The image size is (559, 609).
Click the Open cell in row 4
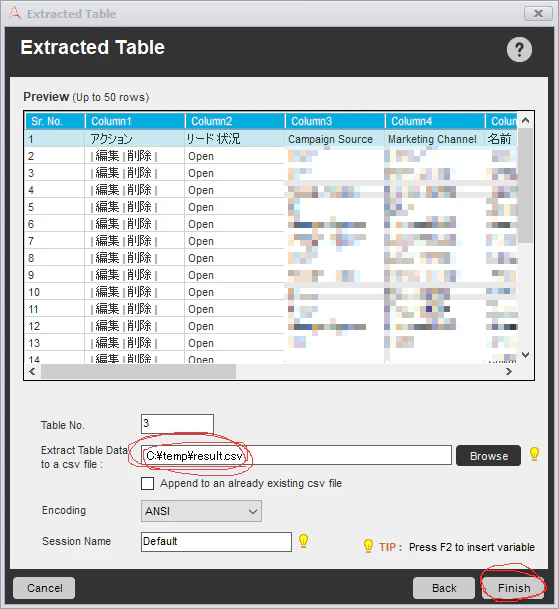tap(235, 190)
